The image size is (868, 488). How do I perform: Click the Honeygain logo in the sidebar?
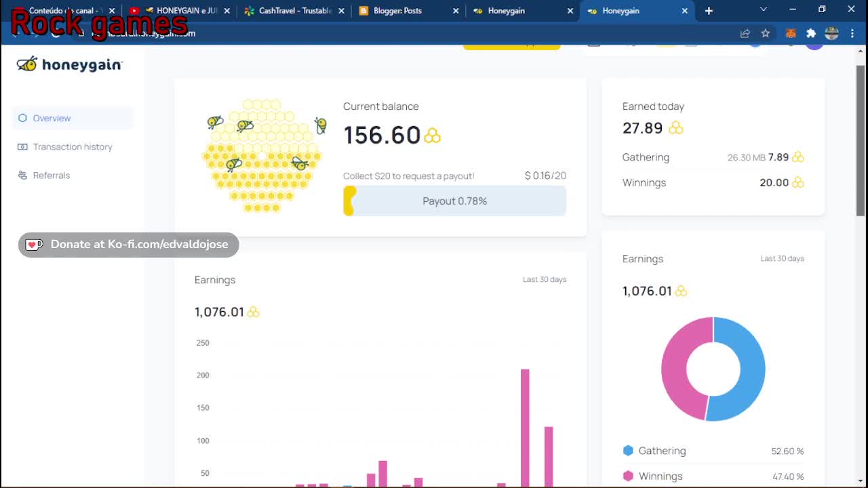coord(70,64)
